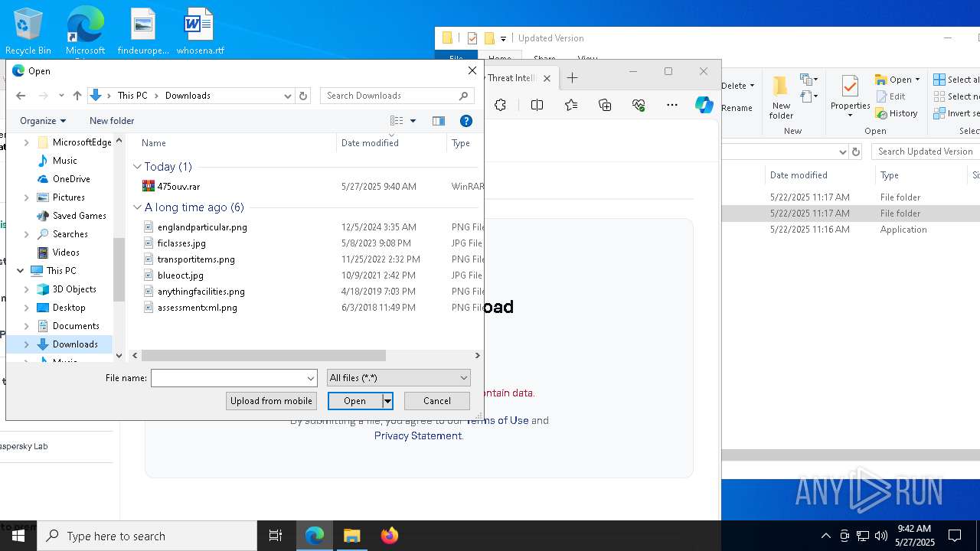Image resolution: width=980 pixels, height=551 pixels.
Task: Open History in Explorer ribbon
Action: 896,113
